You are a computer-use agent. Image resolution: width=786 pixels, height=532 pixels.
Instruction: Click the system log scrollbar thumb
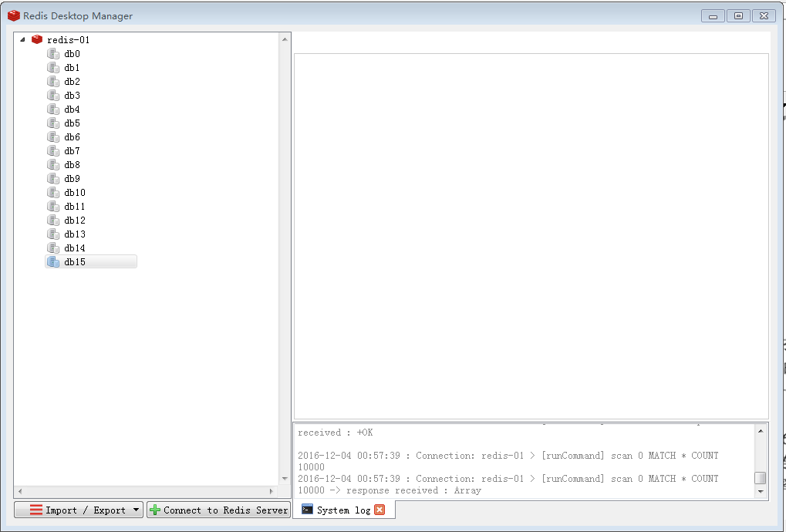(x=761, y=478)
